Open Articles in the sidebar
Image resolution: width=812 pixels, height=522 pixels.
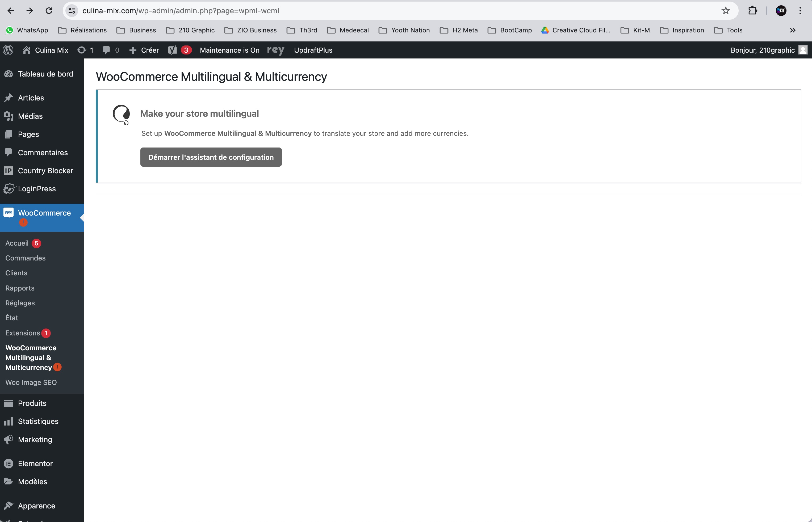42,98
